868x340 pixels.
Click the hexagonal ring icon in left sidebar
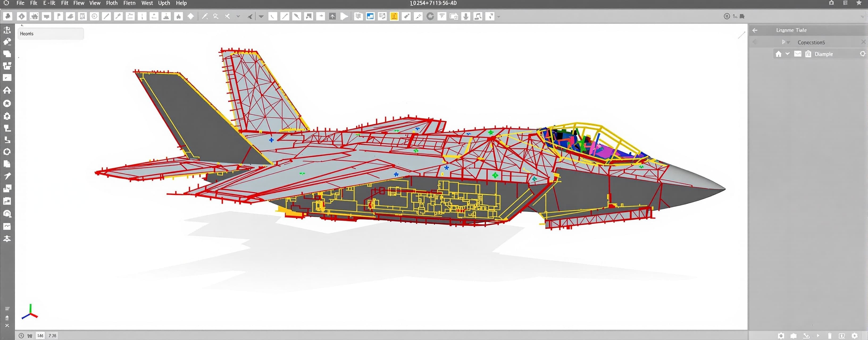(7, 152)
